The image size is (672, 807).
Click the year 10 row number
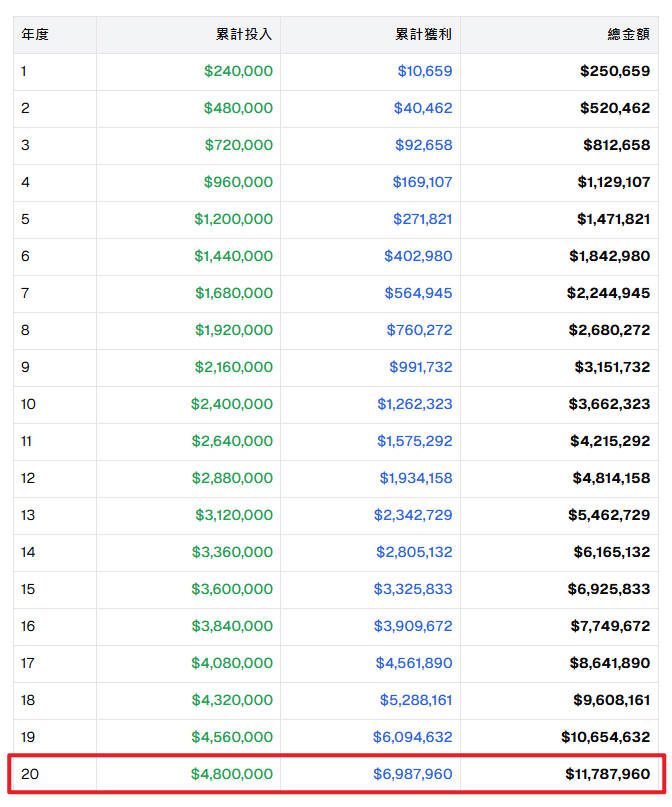28,404
